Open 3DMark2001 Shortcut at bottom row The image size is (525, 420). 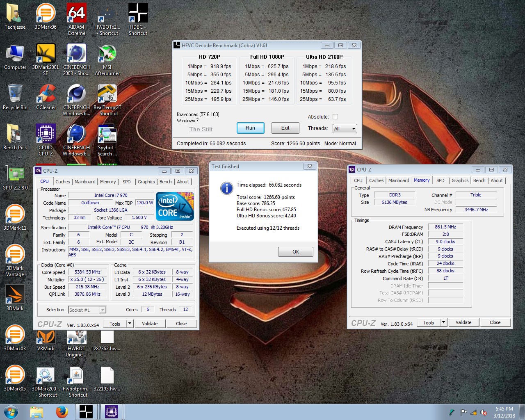coord(46,381)
